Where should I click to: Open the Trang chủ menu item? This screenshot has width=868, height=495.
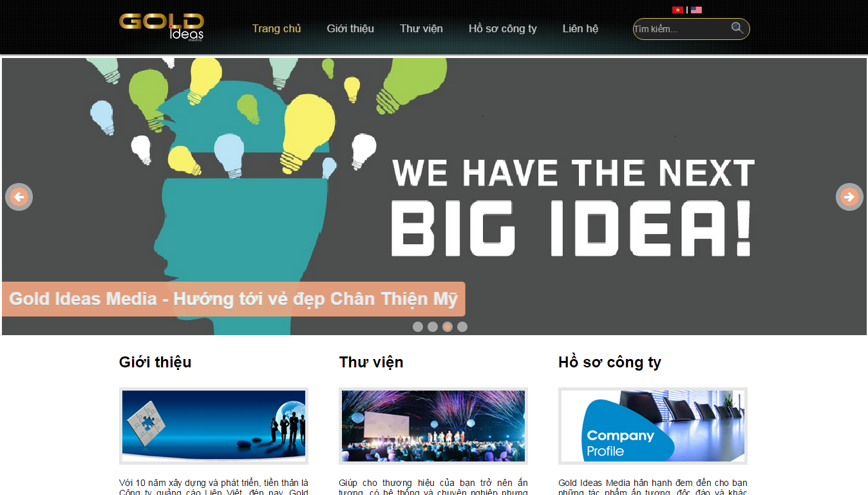point(276,28)
